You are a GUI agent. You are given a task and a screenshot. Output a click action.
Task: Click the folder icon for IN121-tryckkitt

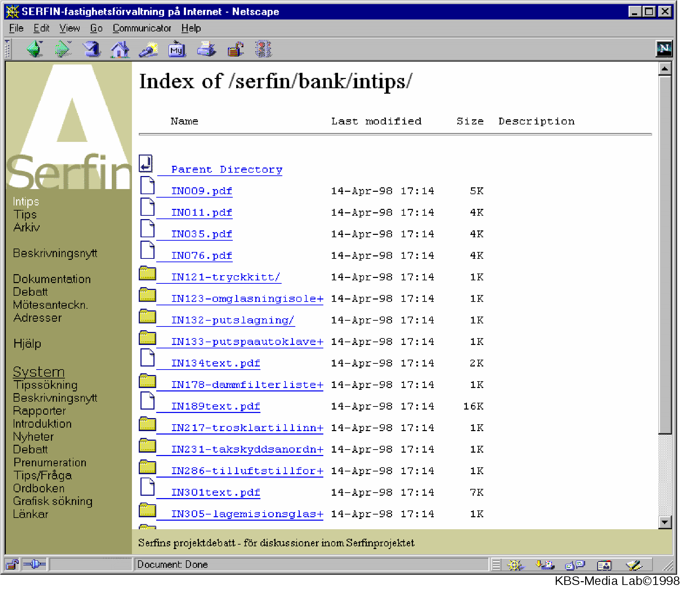[x=147, y=273]
